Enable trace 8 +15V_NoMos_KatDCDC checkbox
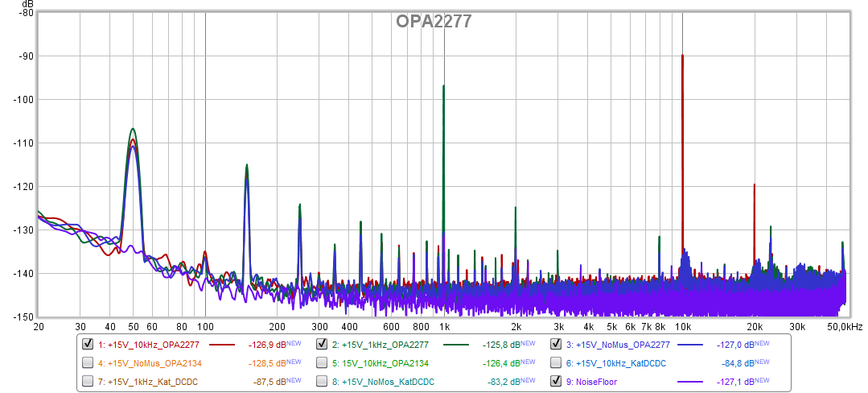 (x=322, y=382)
